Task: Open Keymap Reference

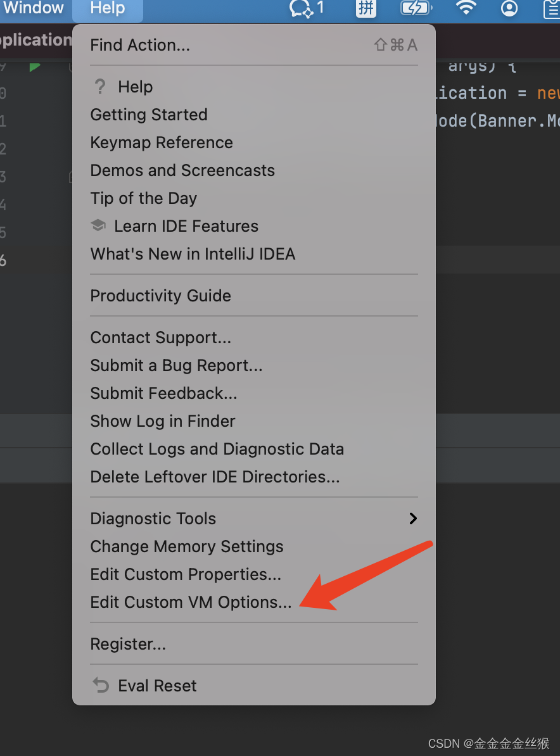Action: click(x=162, y=142)
